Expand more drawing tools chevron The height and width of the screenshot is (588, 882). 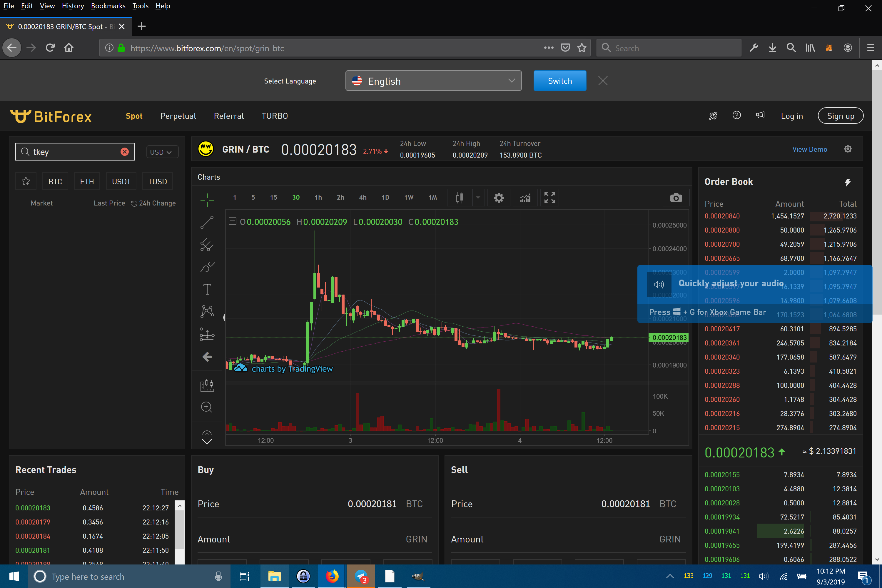click(x=207, y=442)
